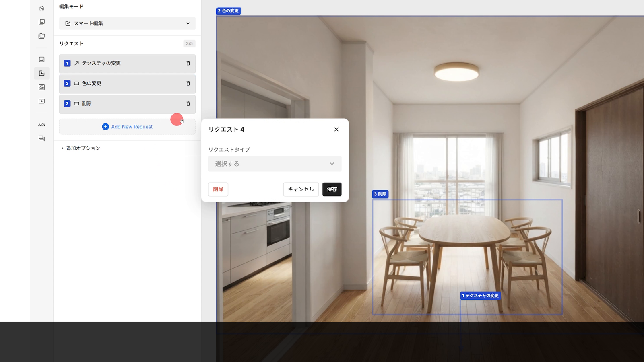Click the 編集モード heading text
Screen dimensions: 644x362
pyautogui.click(x=71, y=7)
